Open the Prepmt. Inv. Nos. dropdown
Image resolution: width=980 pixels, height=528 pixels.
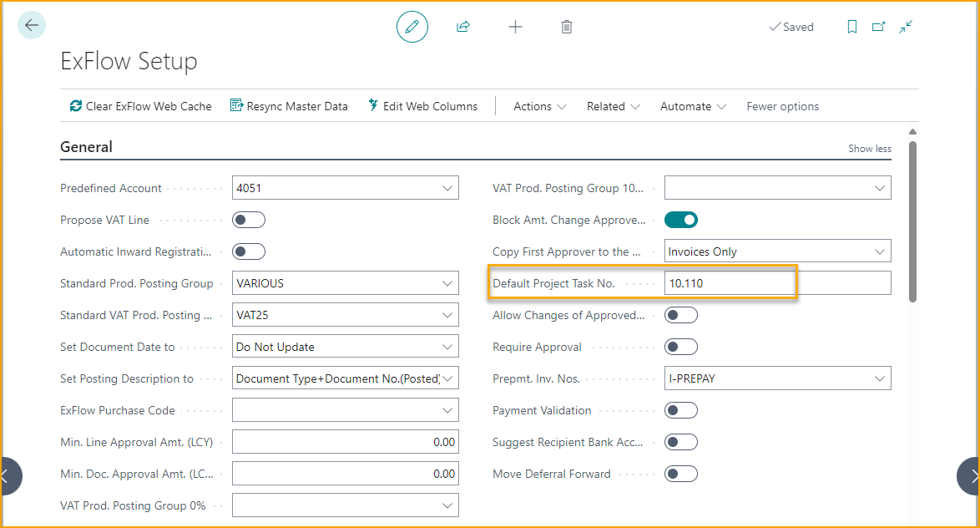(x=880, y=378)
